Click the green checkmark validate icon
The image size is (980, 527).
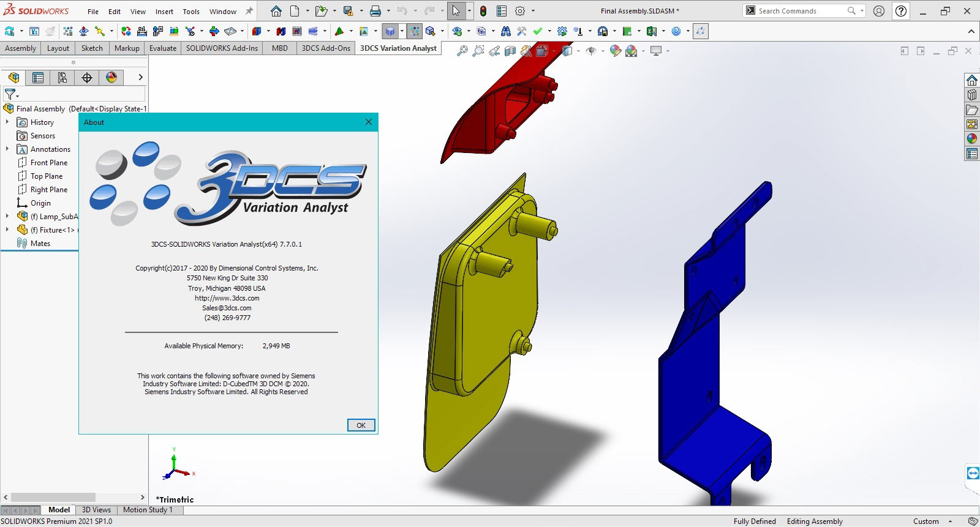click(x=538, y=31)
